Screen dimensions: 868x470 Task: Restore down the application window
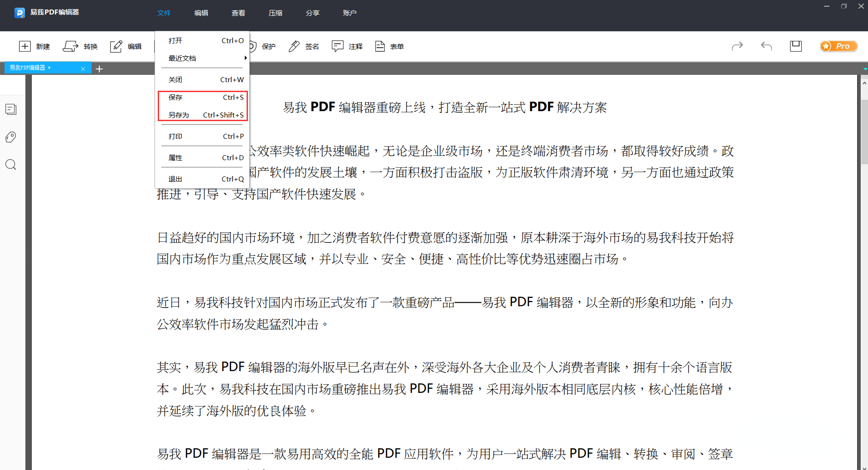coord(844,6)
